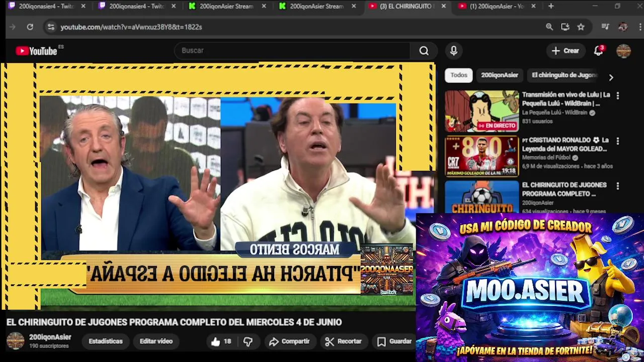The image size is (644, 362).
Task: Click the Recortar clip button
Action: point(344,341)
